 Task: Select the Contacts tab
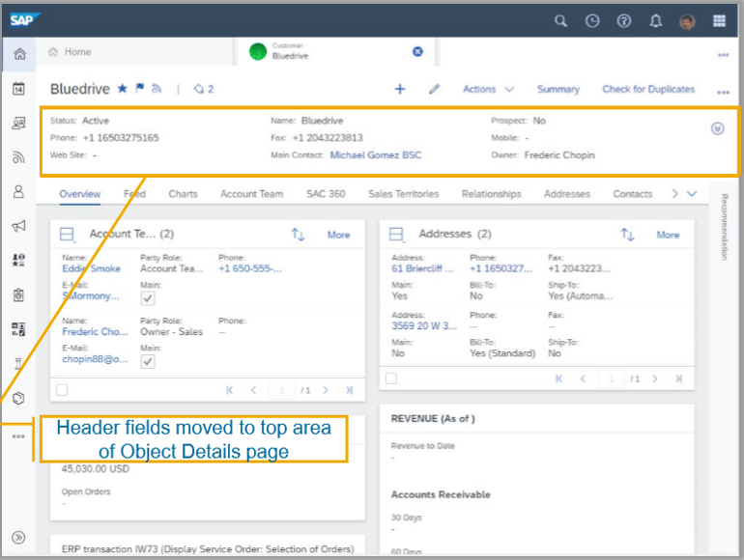pos(633,194)
